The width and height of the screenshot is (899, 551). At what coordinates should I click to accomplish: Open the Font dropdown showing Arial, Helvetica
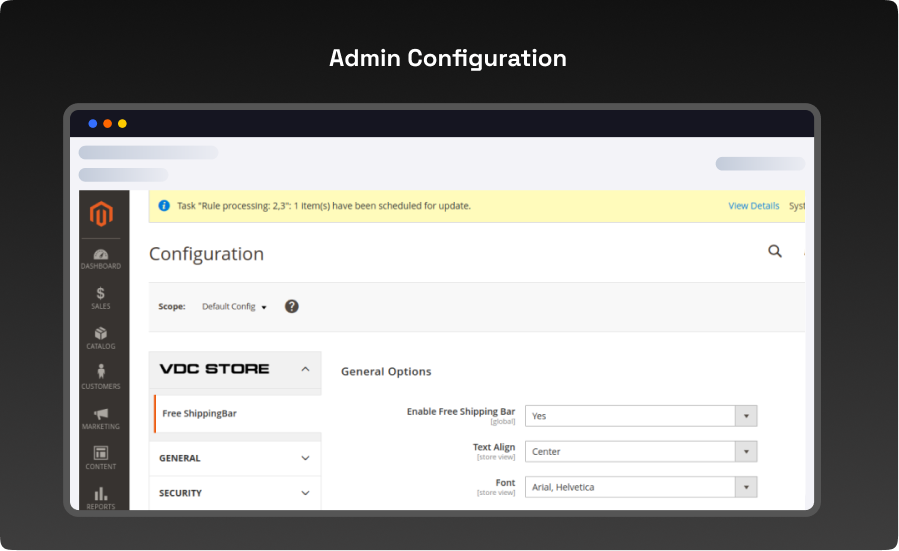point(642,487)
